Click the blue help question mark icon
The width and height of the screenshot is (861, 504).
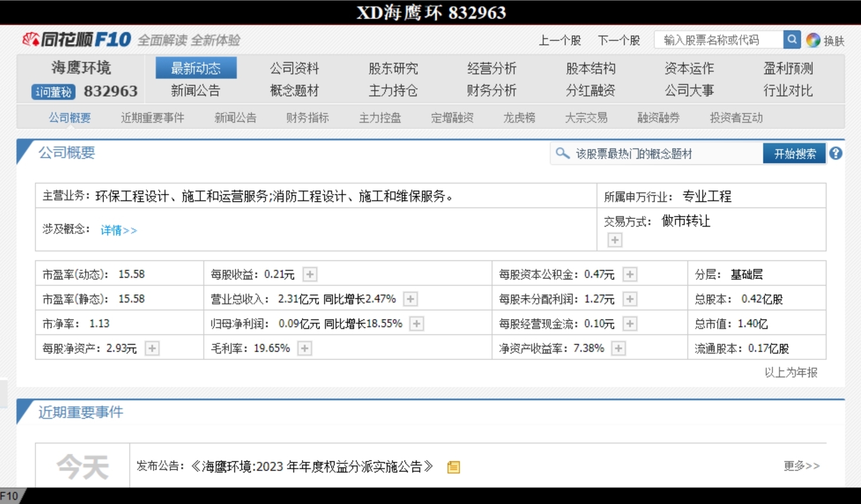coord(836,153)
